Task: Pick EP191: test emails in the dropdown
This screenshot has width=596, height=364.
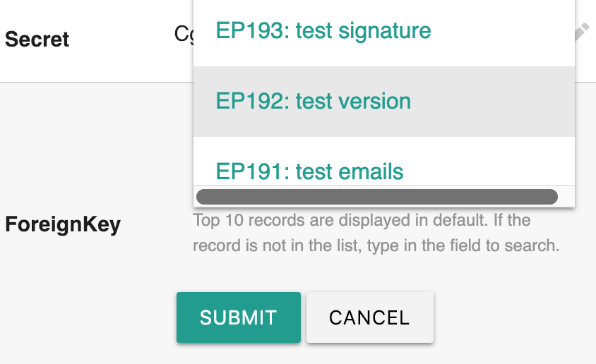Action: [310, 171]
